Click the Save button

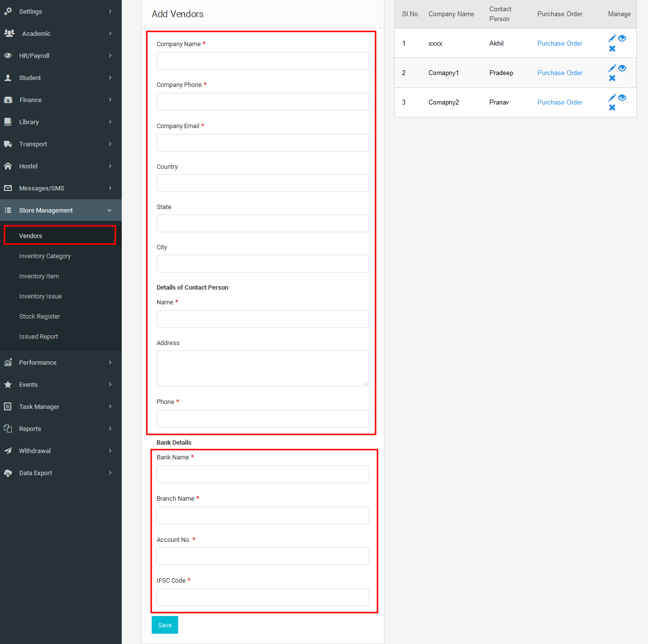[165, 625]
